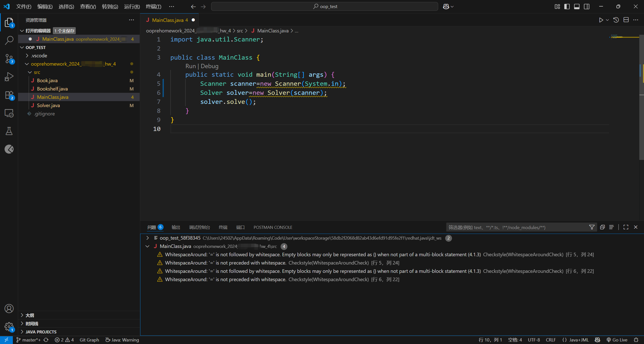Click the Debug CodeLens link above main
644x344 pixels.
[x=209, y=66]
